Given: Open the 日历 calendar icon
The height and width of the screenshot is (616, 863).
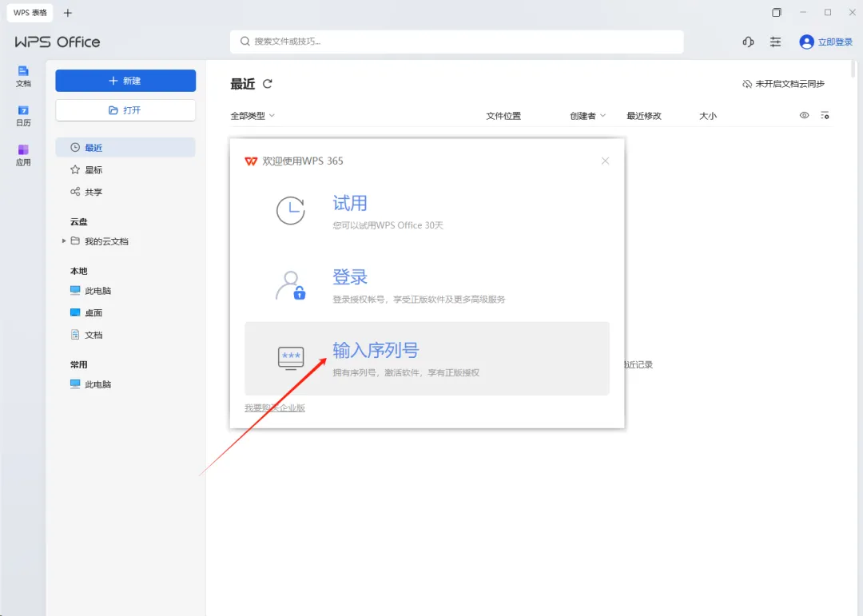Looking at the screenshot, I should coord(23,116).
